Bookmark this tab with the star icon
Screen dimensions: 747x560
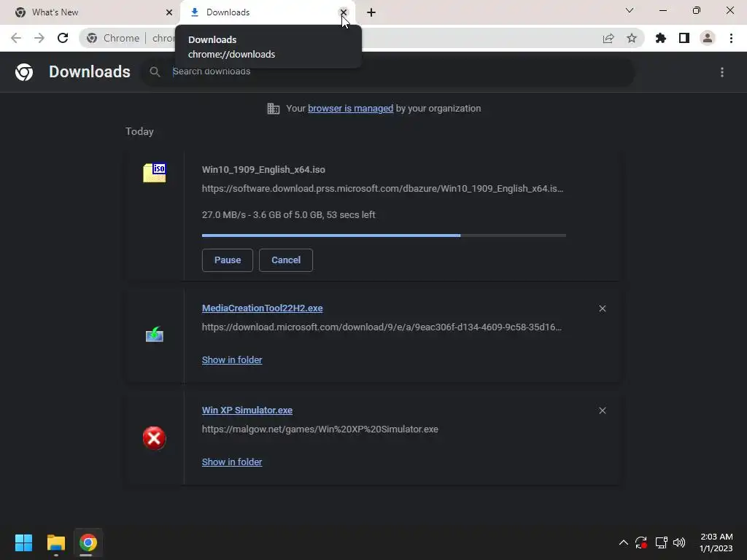(632, 38)
